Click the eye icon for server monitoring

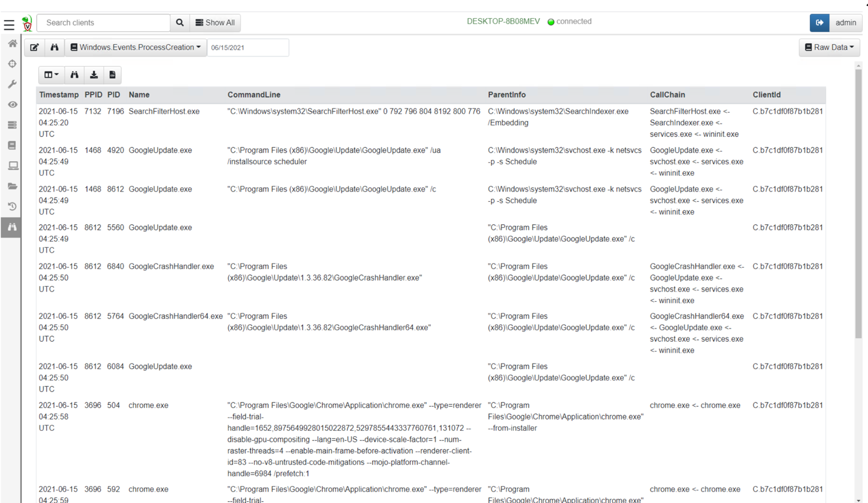point(12,104)
